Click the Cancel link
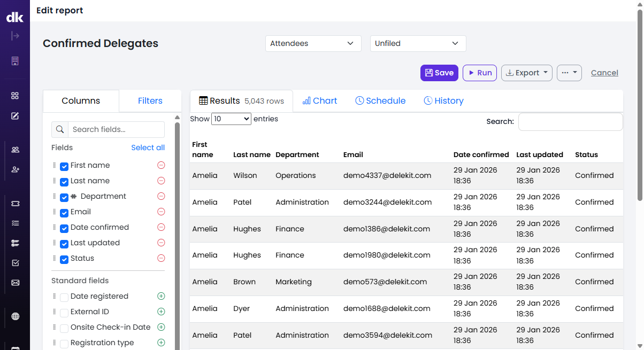 604,73
